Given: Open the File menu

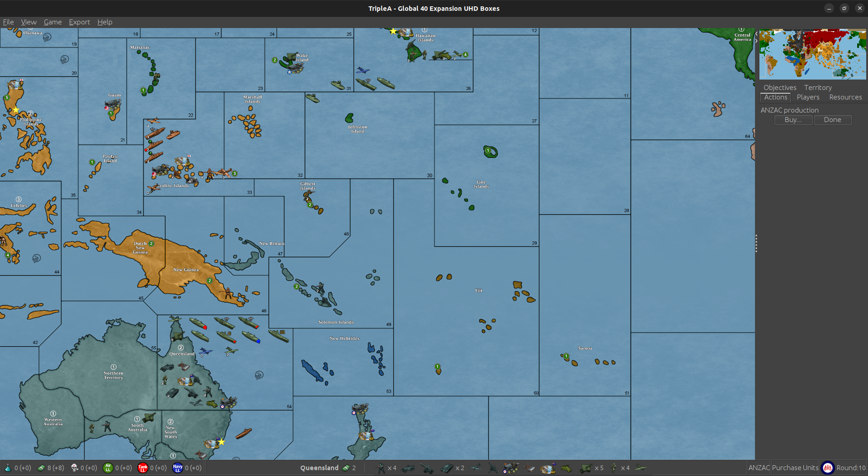Looking at the screenshot, I should pyautogui.click(x=8, y=22).
